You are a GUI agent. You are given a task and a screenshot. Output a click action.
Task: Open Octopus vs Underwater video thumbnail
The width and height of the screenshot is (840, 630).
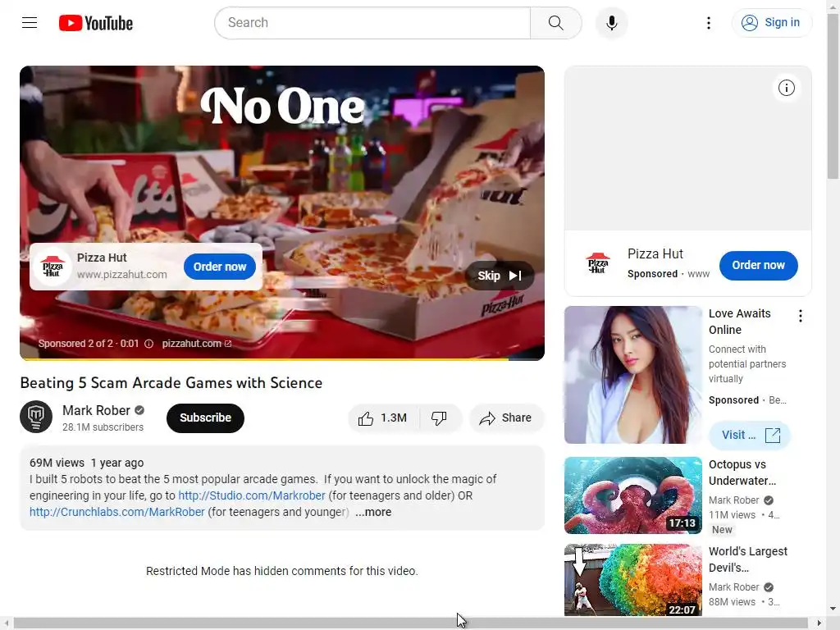click(x=633, y=495)
